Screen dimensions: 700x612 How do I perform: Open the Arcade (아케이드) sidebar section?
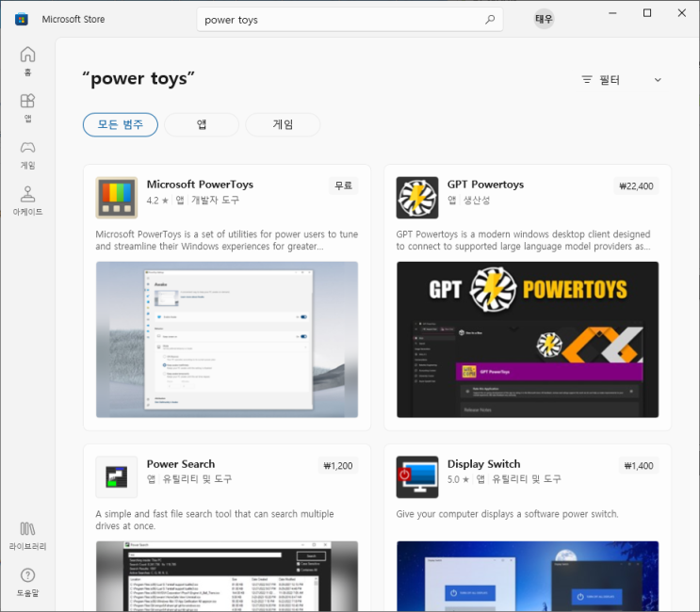point(27,201)
